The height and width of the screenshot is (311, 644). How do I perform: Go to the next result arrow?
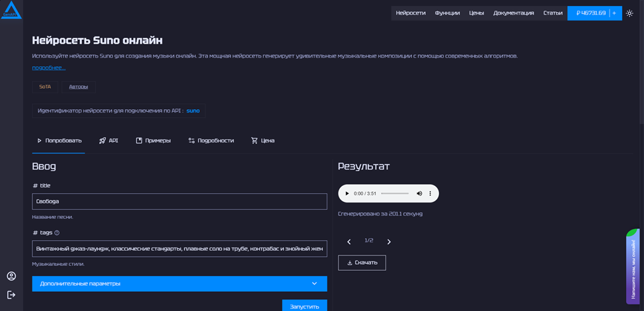click(389, 242)
